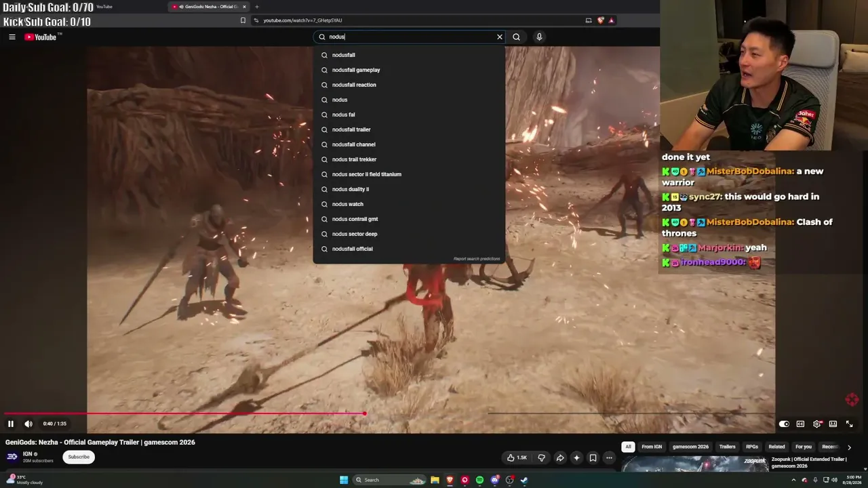Open Spotify from the taskbar
Viewport: 868px width, 488px height.
point(479,481)
